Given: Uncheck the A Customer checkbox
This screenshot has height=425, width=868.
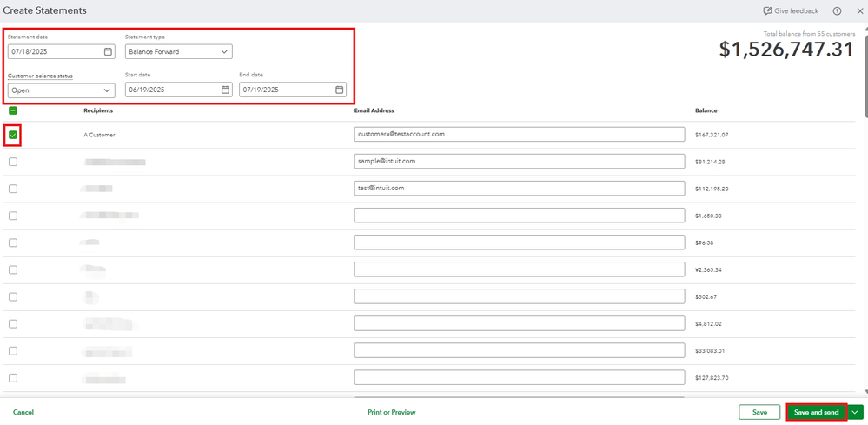Looking at the screenshot, I should (x=13, y=135).
